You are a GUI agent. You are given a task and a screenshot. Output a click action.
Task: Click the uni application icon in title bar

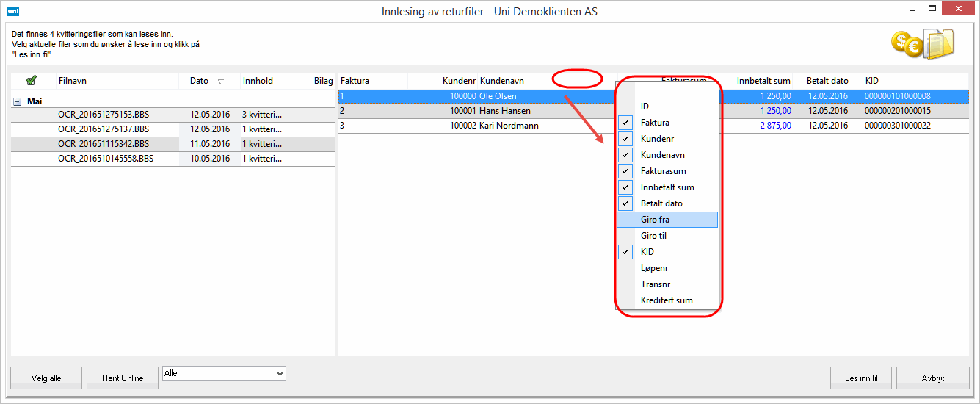coord(13,11)
